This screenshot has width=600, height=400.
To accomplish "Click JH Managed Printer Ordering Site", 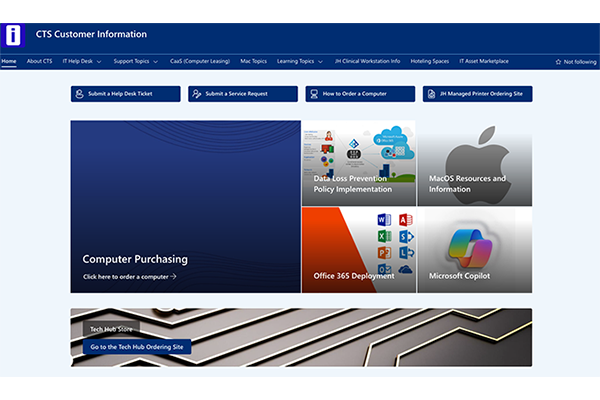I will [x=478, y=94].
